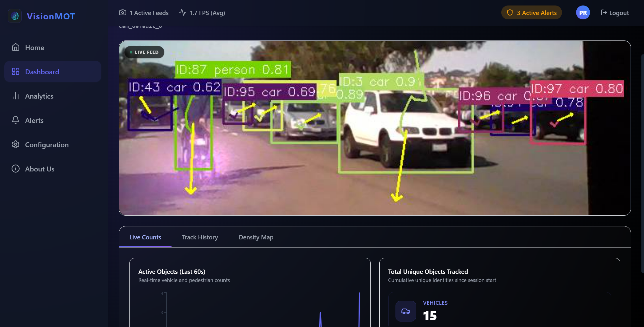This screenshot has width=644, height=327.
Task: Click the live camera feed video
Action: tap(375, 128)
